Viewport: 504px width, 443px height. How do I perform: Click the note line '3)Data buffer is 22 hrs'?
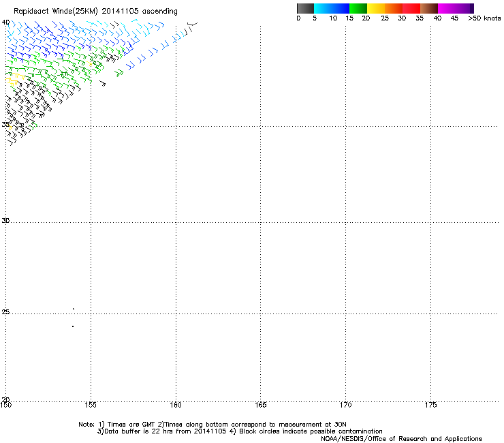pos(240,431)
